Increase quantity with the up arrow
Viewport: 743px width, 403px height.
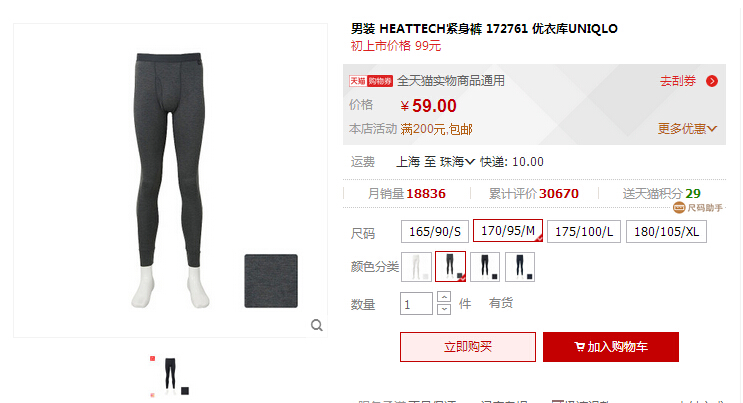tap(444, 297)
